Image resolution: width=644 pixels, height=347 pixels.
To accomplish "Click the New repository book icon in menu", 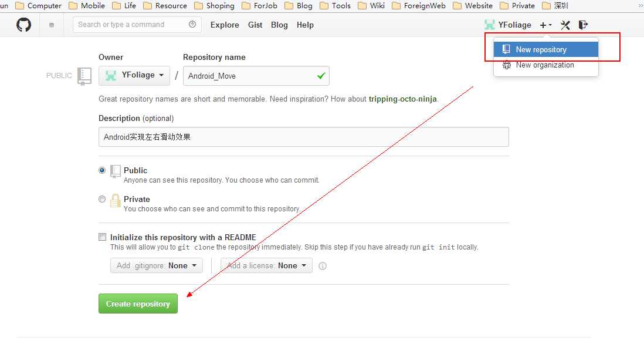I will pos(506,49).
